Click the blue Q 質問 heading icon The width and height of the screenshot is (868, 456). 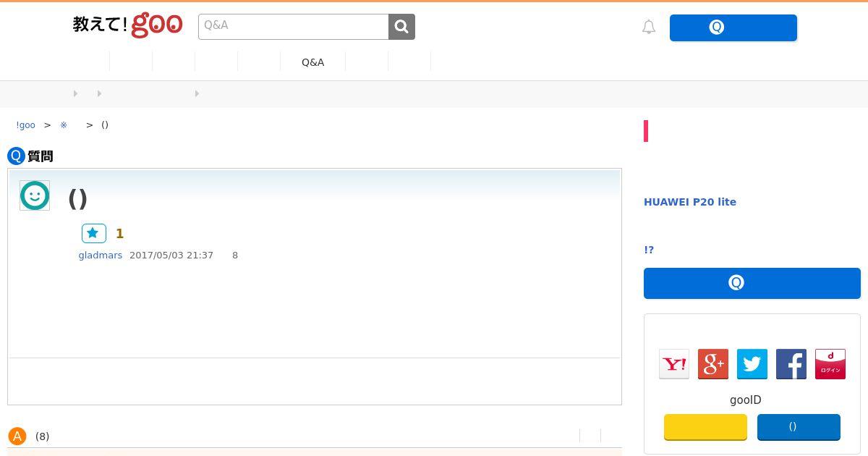point(16,156)
